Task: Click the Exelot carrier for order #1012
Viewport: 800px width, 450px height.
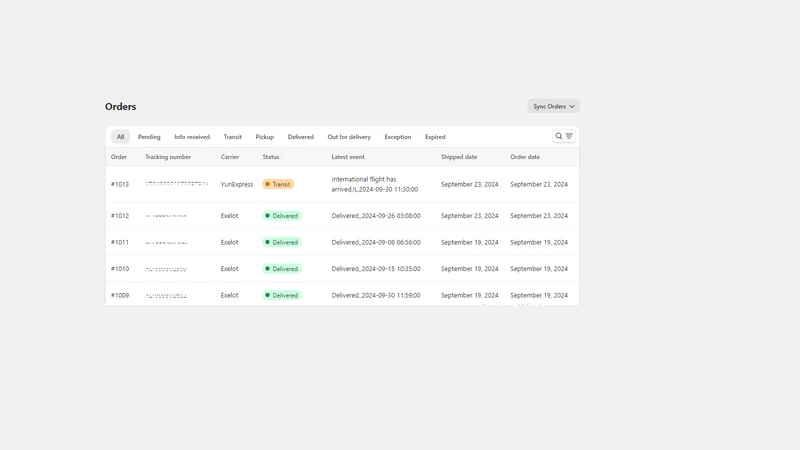Action: (230, 216)
